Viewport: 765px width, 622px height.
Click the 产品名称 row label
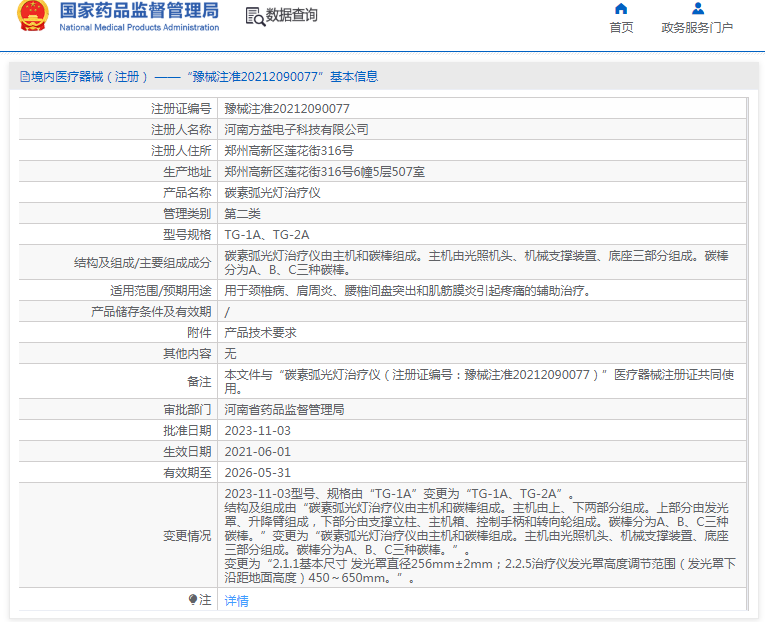point(187,193)
